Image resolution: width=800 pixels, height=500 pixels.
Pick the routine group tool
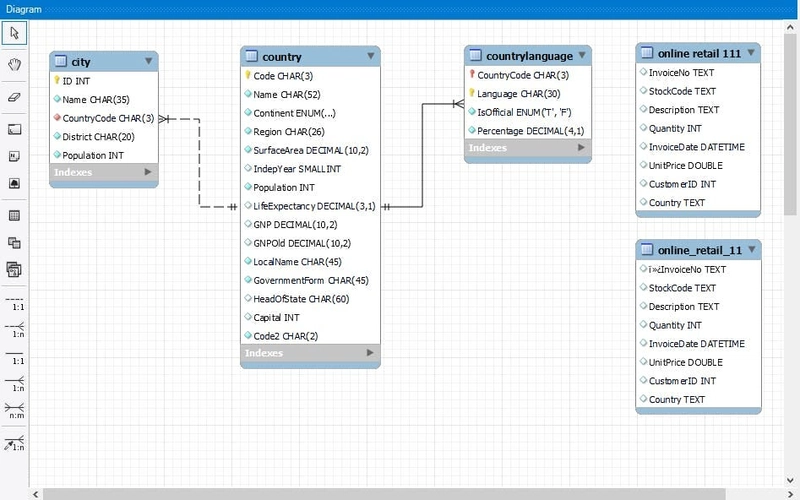pos(14,270)
